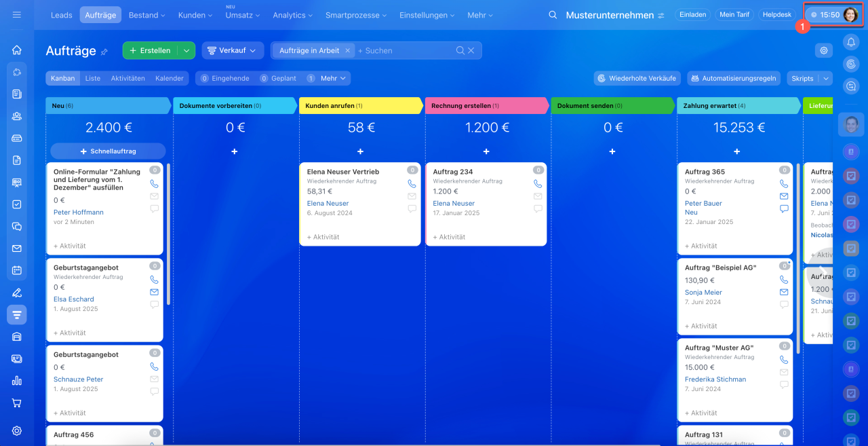Select the Rechnung erstellen stage header
The height and width of the screenshot is (446, 868).
487,106
